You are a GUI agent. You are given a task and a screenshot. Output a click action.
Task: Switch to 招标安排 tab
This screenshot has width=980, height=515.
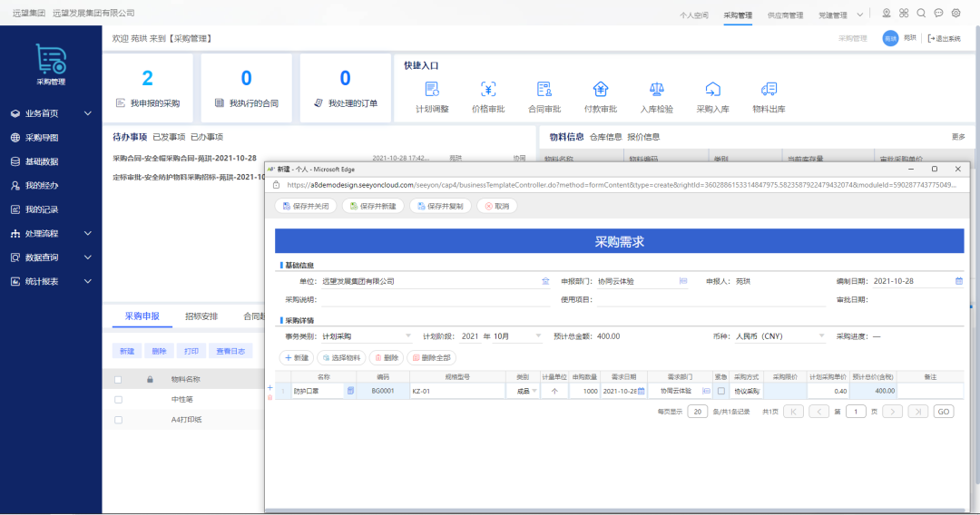tap(201, 316)
